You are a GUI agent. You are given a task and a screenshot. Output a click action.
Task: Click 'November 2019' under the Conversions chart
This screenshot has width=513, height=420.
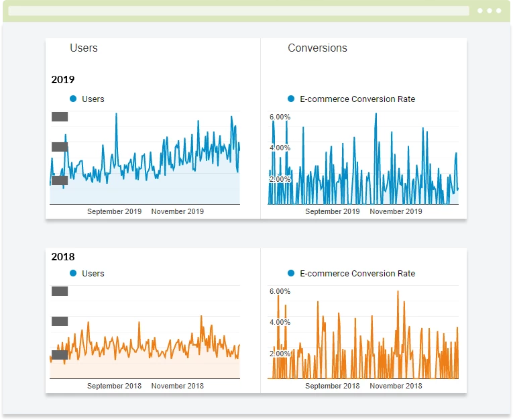point(396,211)
